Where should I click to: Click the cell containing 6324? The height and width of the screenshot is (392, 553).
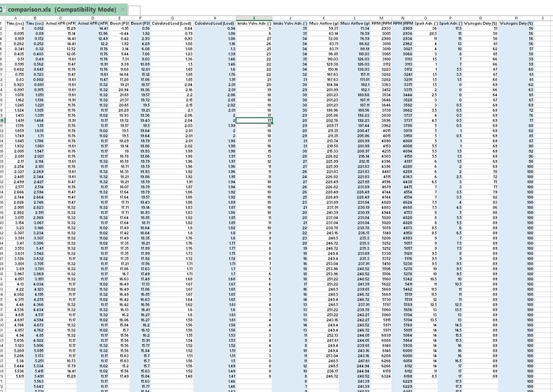point(381,376)
